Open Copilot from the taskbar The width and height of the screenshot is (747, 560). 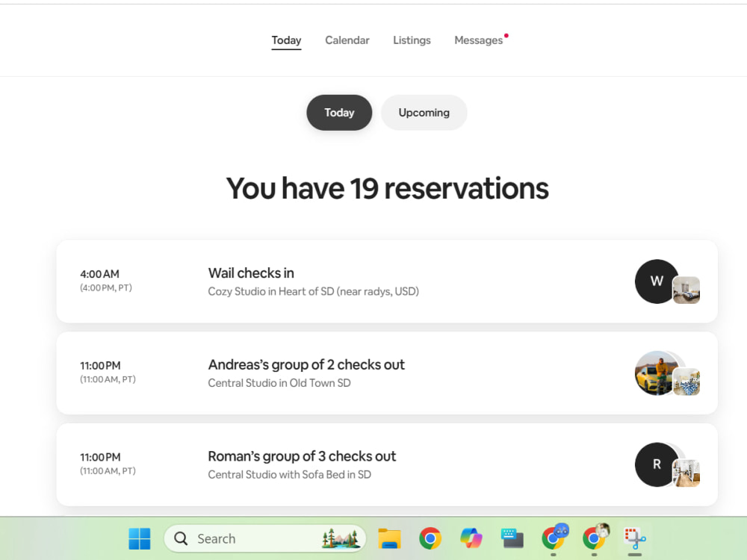[471, 538]
